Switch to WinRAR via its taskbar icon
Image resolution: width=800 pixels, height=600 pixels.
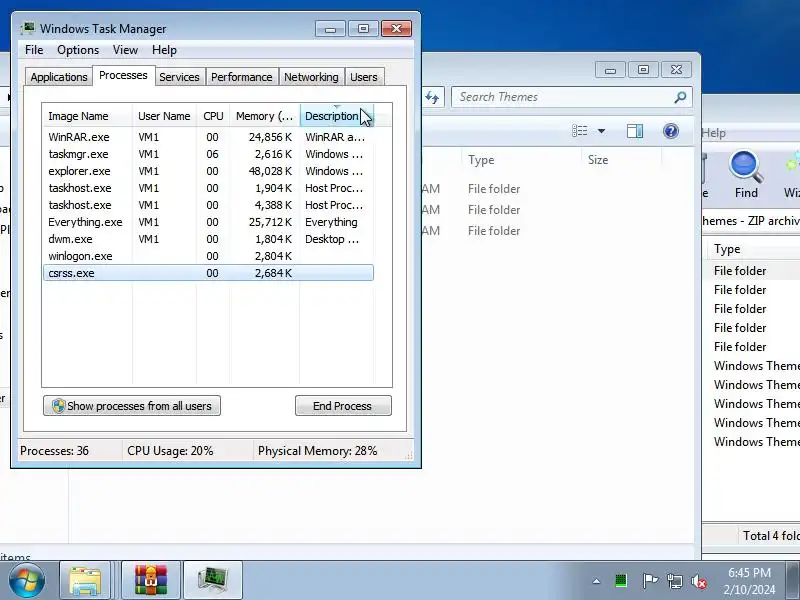pyautogui.click(x=151, y=581)
